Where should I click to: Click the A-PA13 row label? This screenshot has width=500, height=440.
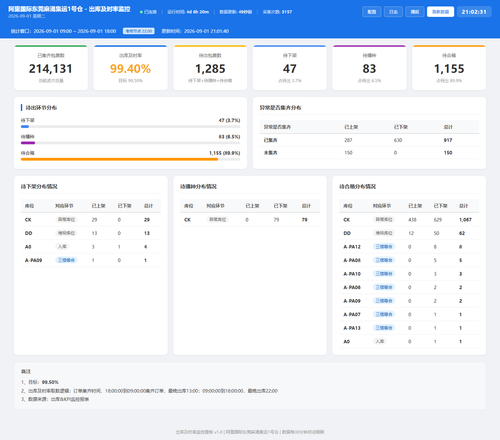point(352,328)
